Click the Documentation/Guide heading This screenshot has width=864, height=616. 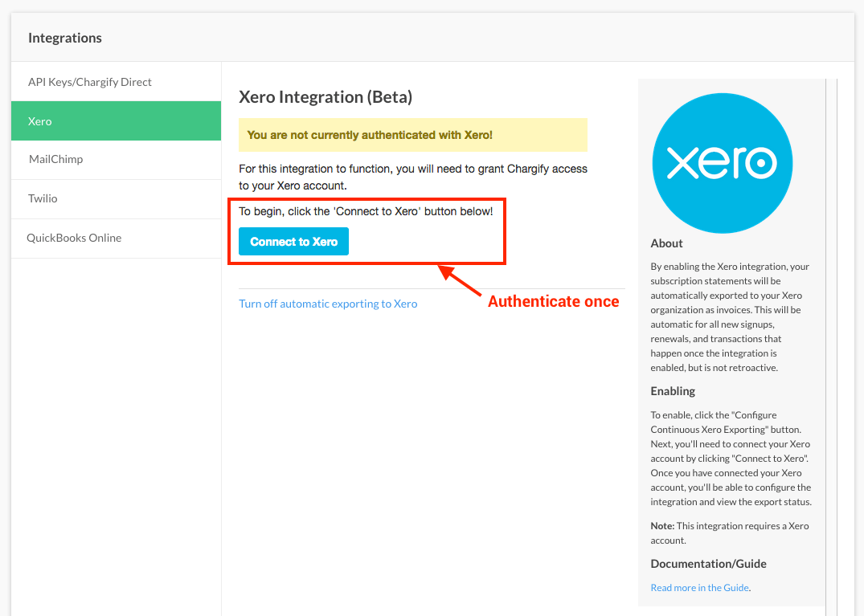708,564
